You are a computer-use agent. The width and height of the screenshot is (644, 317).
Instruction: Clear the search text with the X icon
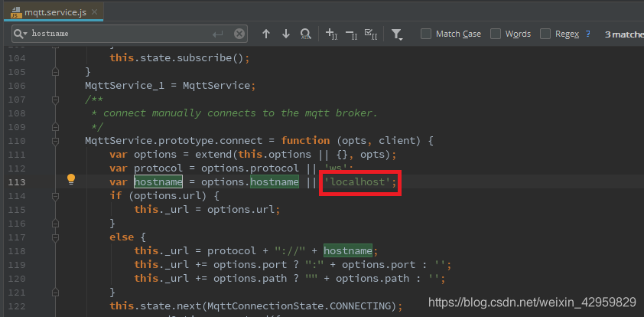pos(239,34)
